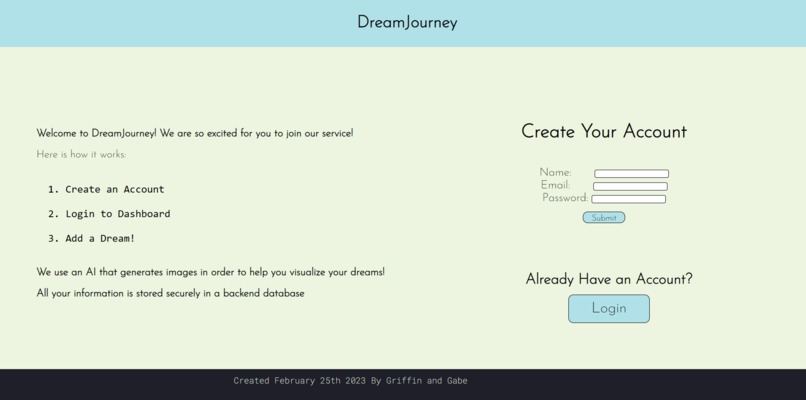The image size is (806, 400).
Task: Click the Email input field
Action: click(x=630, y=187)
